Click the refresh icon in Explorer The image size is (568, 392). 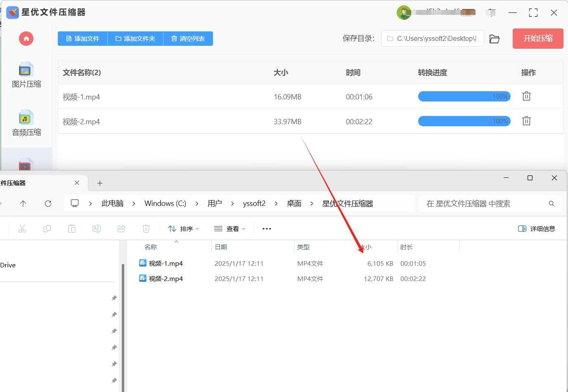point(48,203)
